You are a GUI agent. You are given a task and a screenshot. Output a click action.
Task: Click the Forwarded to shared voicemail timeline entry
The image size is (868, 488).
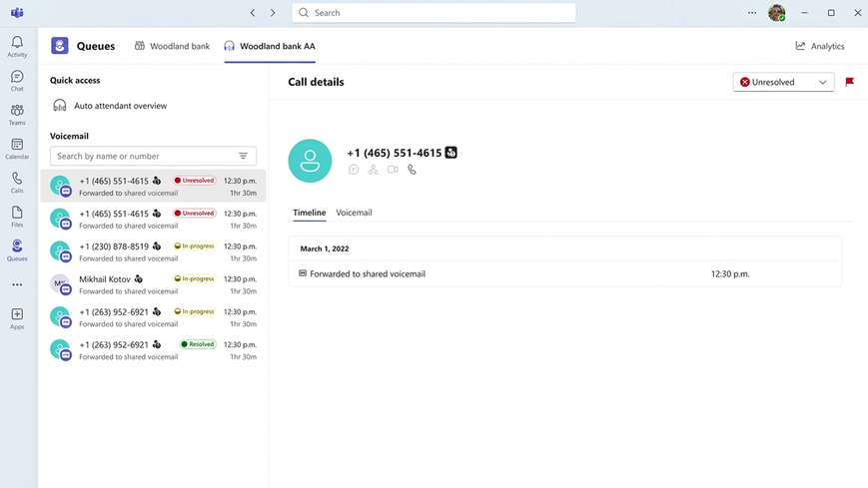(564, 273)
